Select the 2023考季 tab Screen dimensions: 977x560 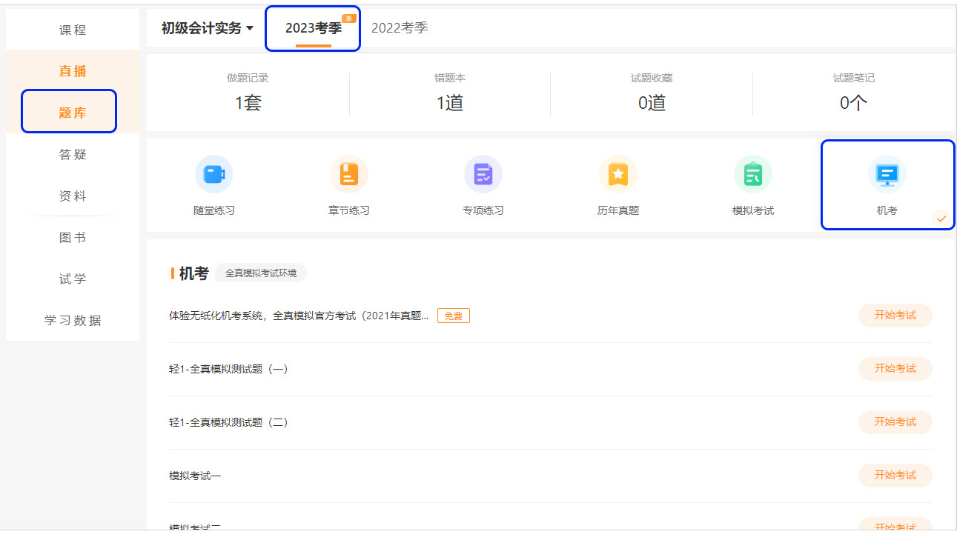click(x=311, y=27)
